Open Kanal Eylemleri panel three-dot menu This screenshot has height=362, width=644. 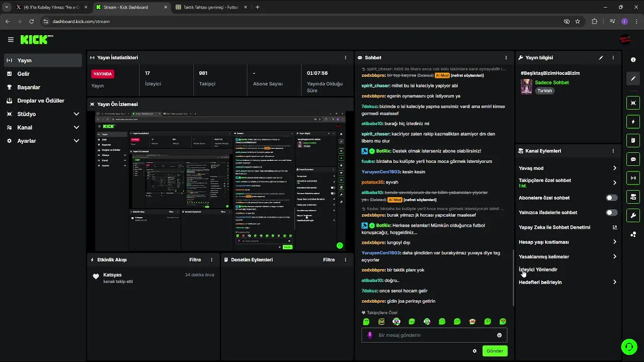[x=613, y=151]
